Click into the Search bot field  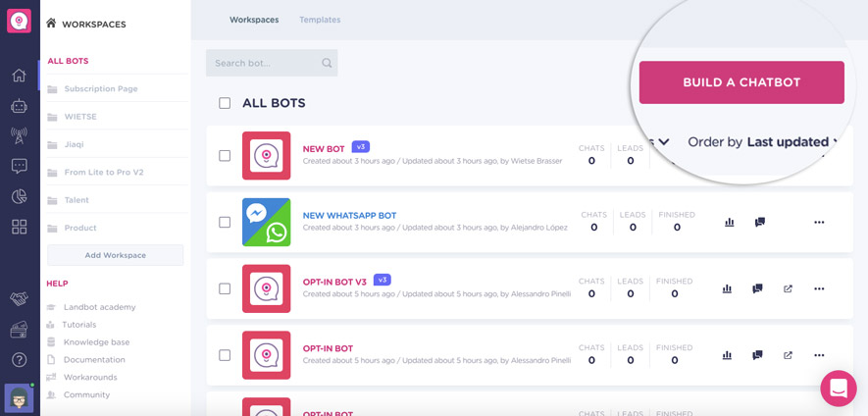pyautogui.click(x=272, y=63)
